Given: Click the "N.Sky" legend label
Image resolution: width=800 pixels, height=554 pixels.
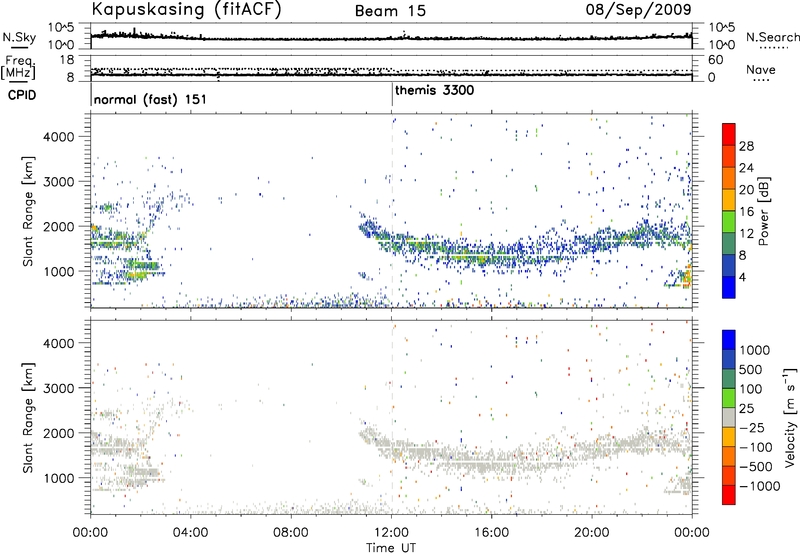Looking at the screenshot, I should pyautogui.click(x=19, y=37).
